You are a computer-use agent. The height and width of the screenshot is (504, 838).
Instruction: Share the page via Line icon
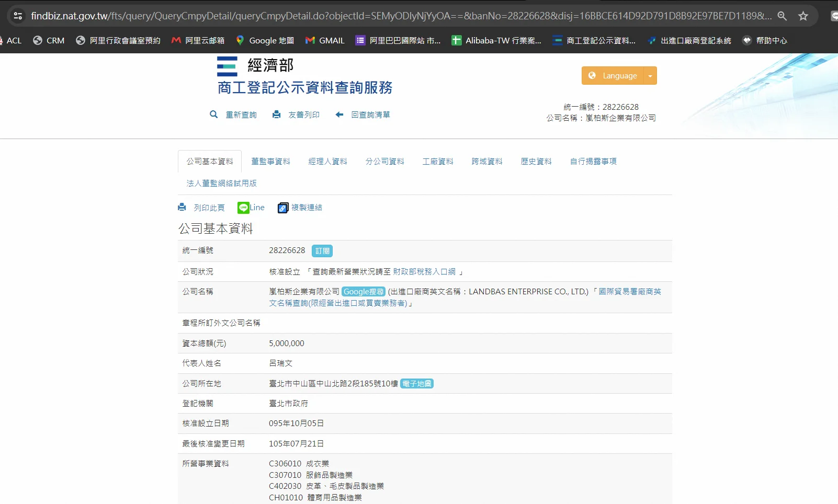[243, 208]
